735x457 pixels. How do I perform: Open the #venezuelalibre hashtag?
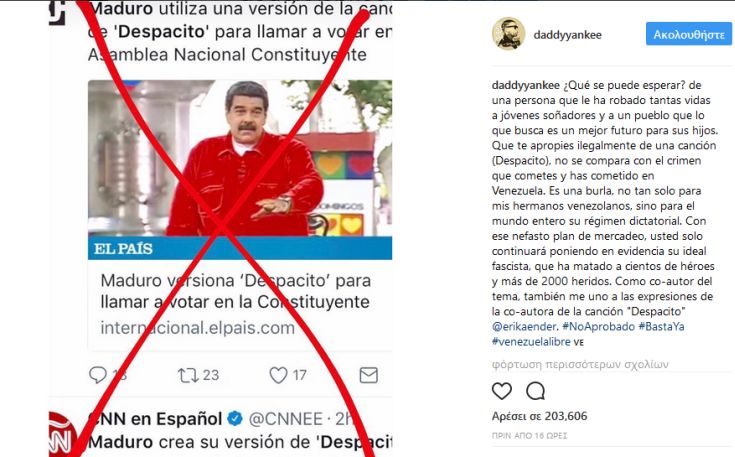click(531, 341)
